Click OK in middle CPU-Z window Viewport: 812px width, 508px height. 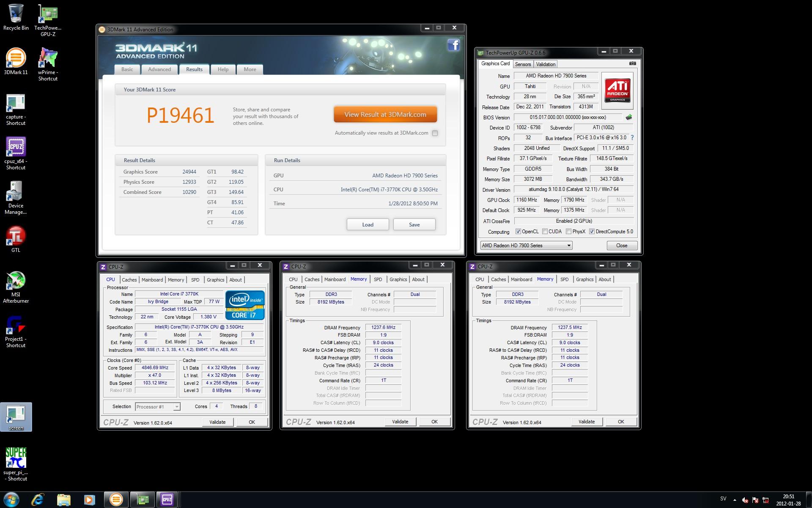coord(434,422)
